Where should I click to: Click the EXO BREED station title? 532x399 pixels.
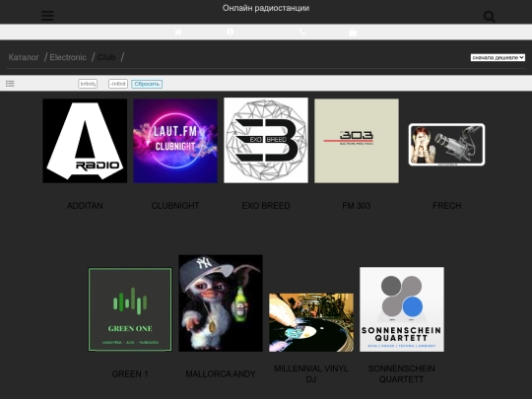[x=266, y=206]
